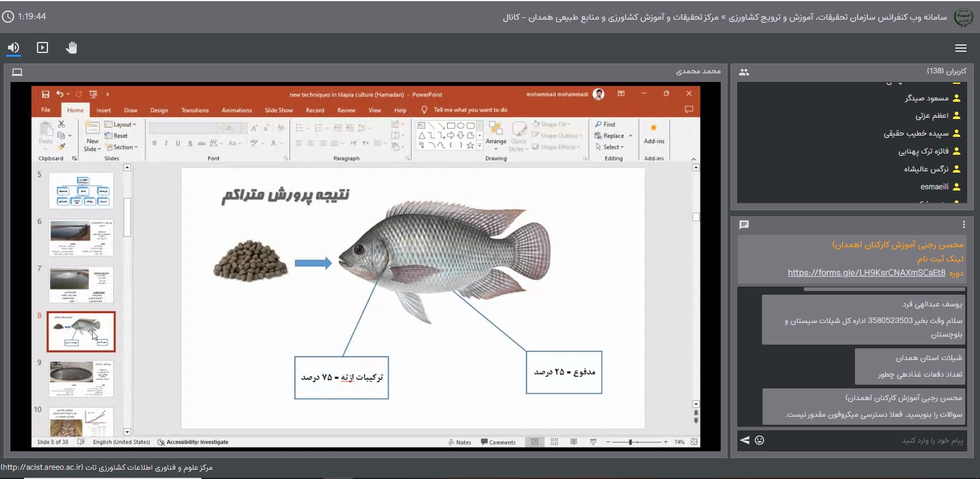980x479 pixels.
Task: Select slide 9 thumbnail in panel
Action: pos(81,379)
